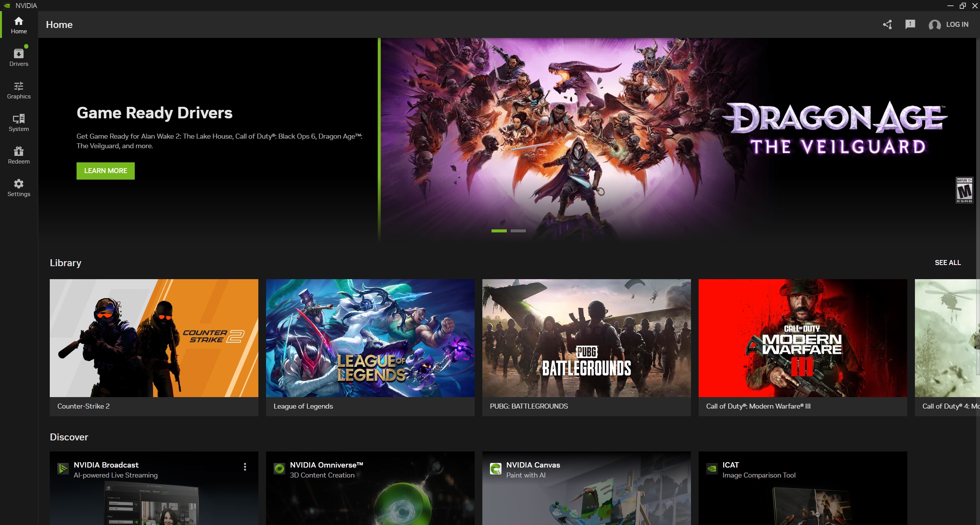The width and height of the screenshot is (980, 525).
Task: Open PUBG: BATTLEGROUNDS game thumbnail
Action: coord(586,338)
